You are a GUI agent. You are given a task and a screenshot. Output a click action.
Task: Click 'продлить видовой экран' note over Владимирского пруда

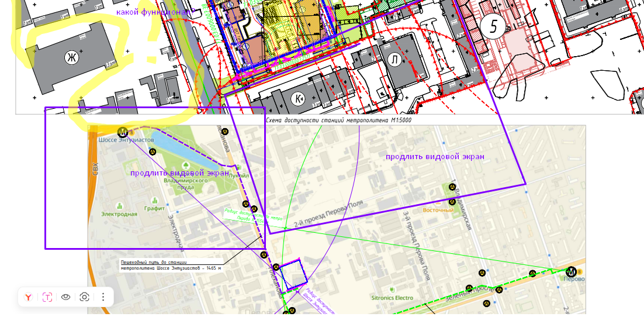(179, 173)
